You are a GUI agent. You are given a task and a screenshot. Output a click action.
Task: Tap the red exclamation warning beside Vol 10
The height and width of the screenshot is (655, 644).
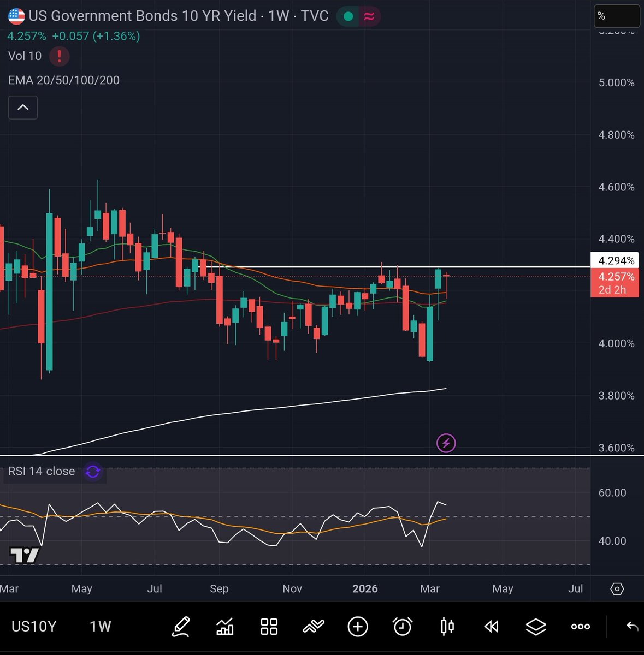click(59, 56)
